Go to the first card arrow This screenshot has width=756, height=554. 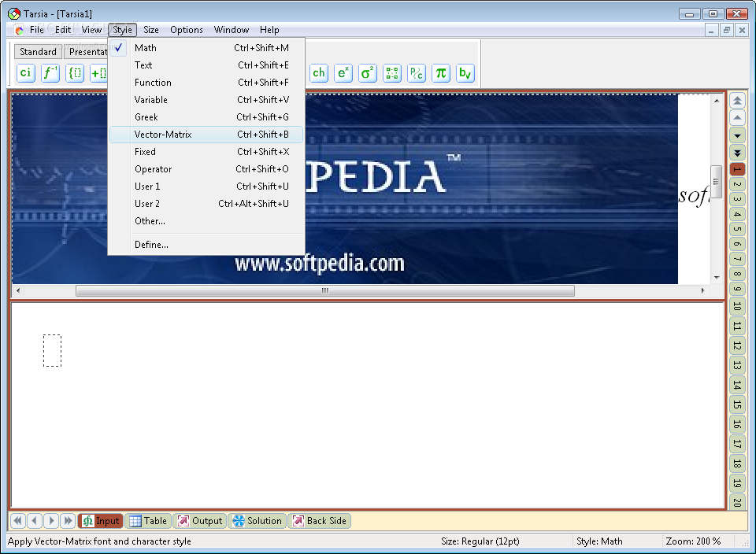18,521
